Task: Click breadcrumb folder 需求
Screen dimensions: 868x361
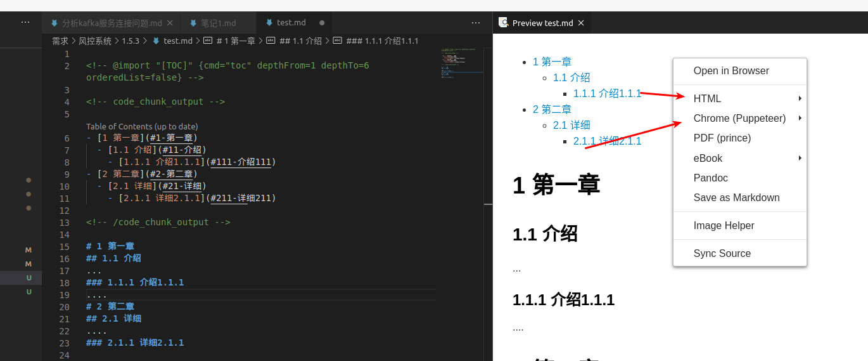Action: [x=60, y=41]
